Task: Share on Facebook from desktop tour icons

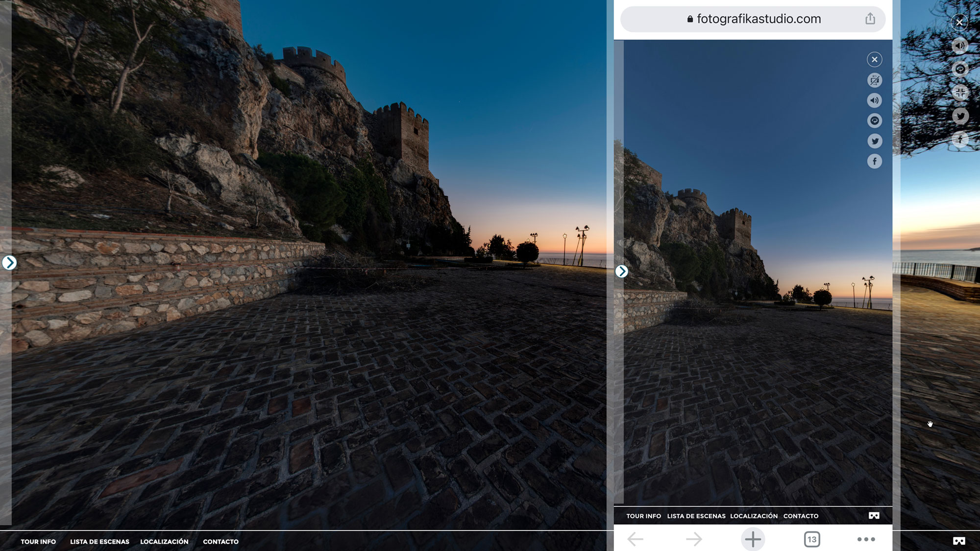Action: coord(960,140)
